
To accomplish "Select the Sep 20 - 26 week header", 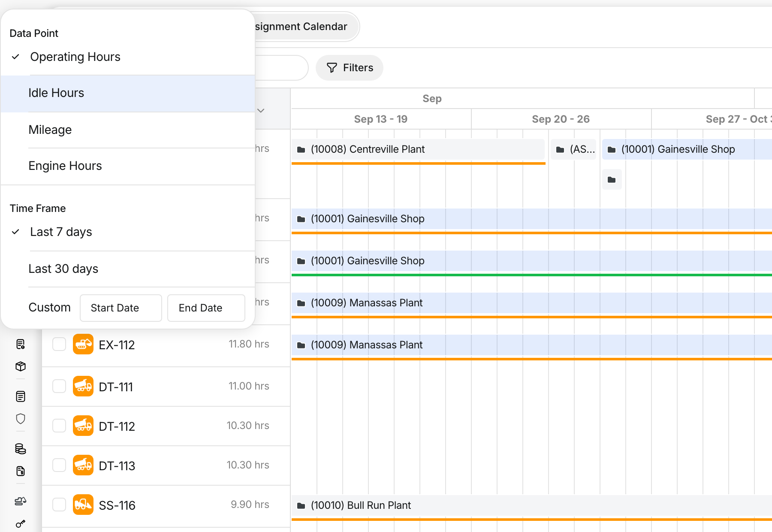I will (x=561, y=119).
